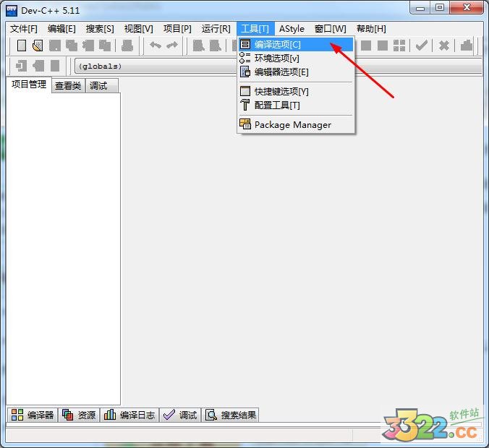The height and width of the screenshot is (448, 489).
Task: Click the greyed Save toolbar icon
Action: (x=55, y=46)
